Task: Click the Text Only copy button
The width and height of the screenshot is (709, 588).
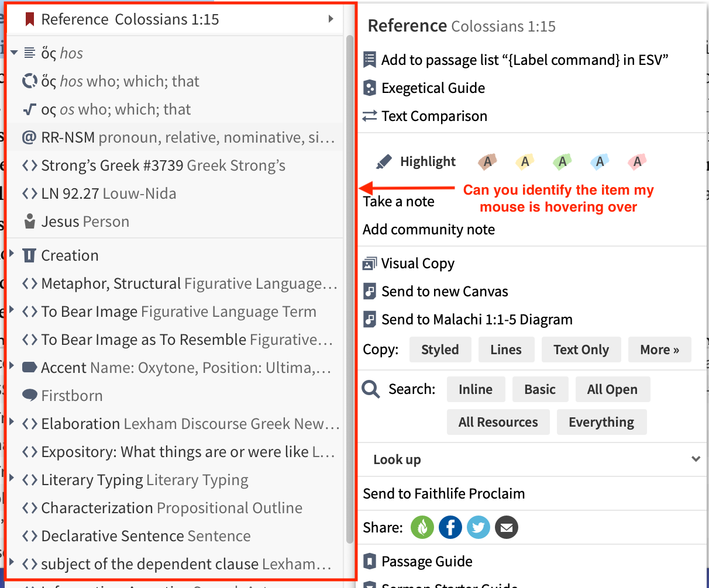Action: coord(581,350)
